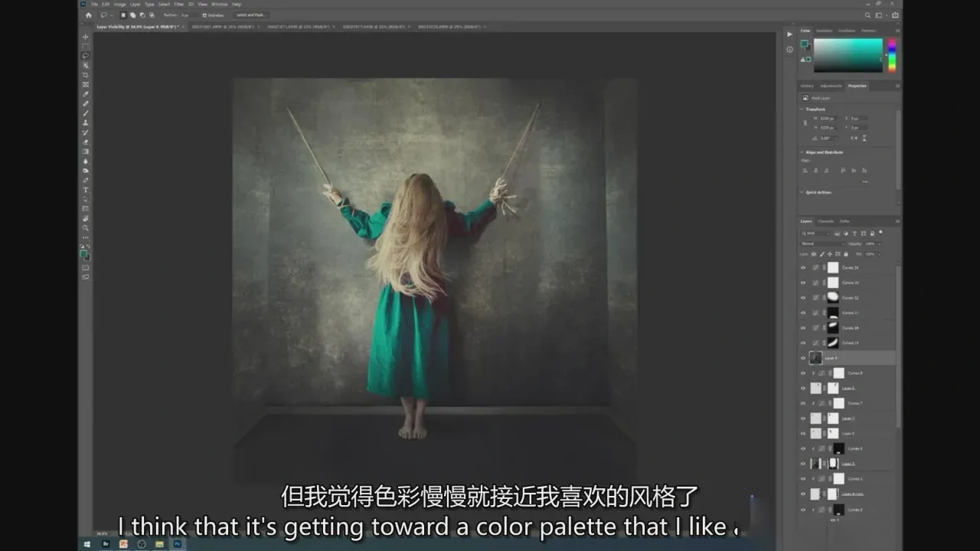Click the hue spectrum slider

(x=892, y=55)
